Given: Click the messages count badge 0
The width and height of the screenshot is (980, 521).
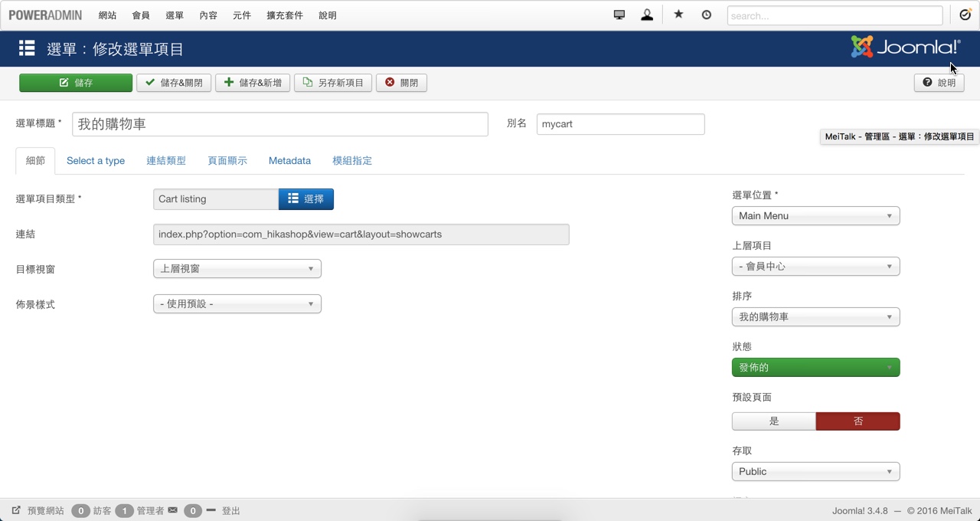Looking at the screenshot, I should (x=193, y=511).
